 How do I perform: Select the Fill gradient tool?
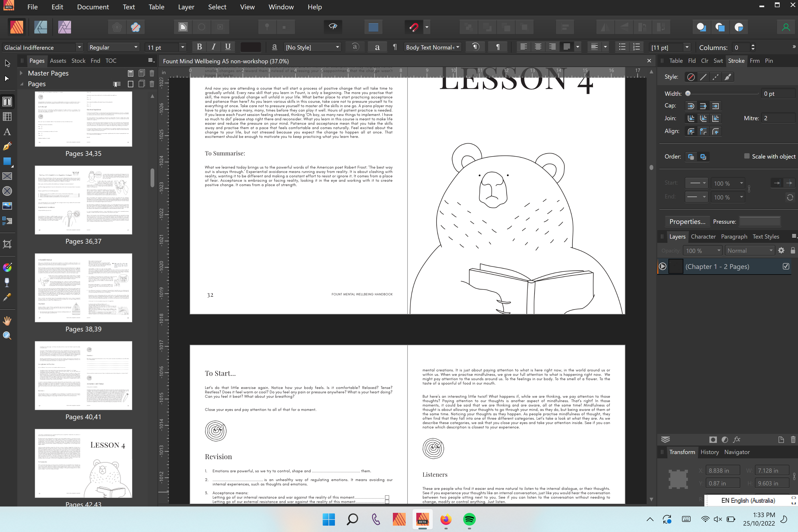pos(7,267)
